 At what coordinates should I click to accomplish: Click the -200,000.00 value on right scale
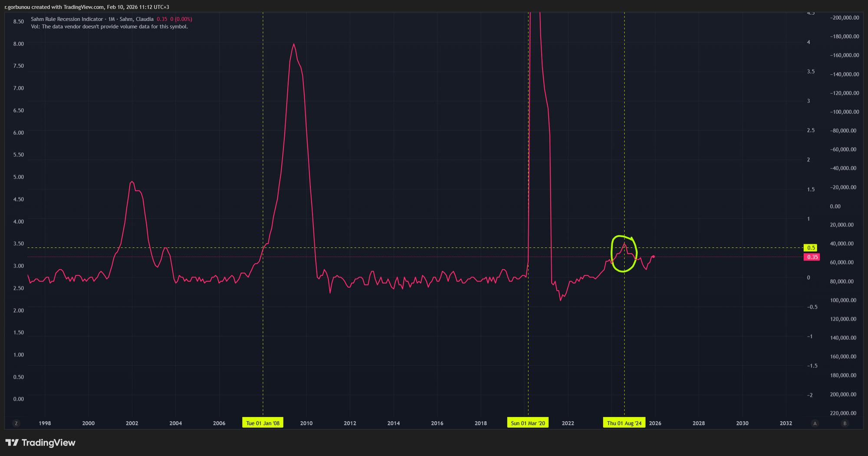pyautogui.click(x=844, y=18)
